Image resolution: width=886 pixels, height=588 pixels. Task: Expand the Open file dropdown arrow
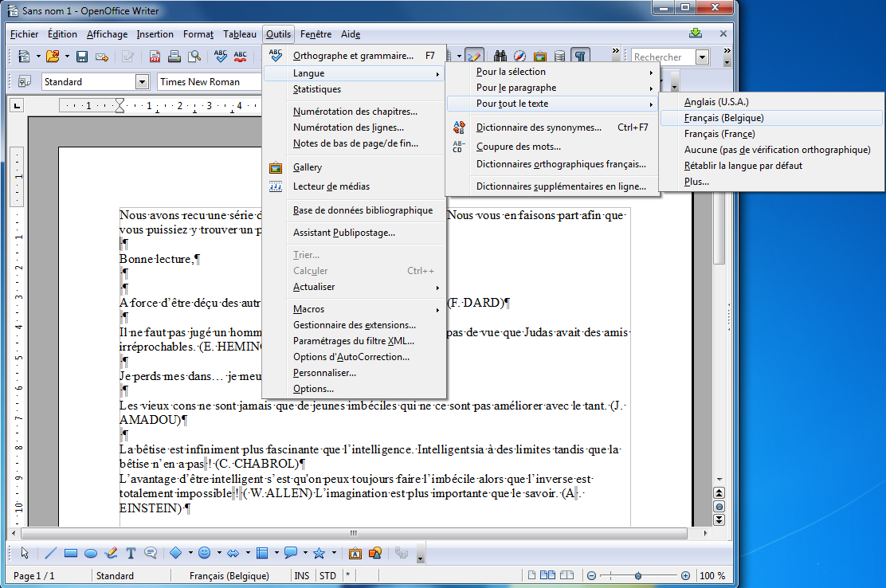pyautogui.click(x=67, y=57)
